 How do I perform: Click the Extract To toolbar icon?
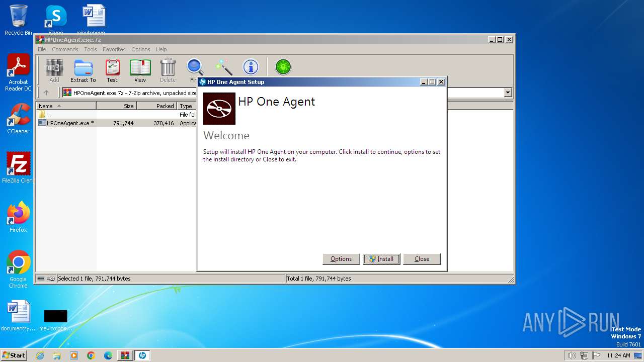pos(83,70)
